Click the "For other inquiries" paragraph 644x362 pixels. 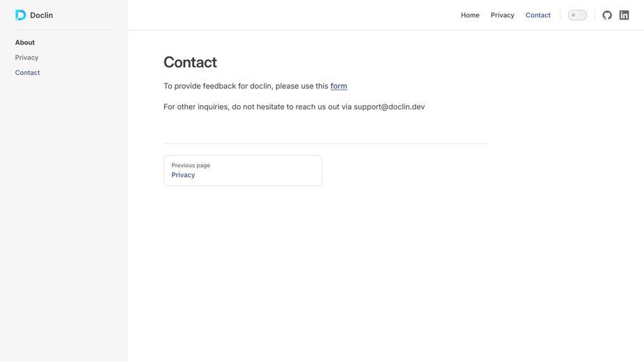pos(294,107)
